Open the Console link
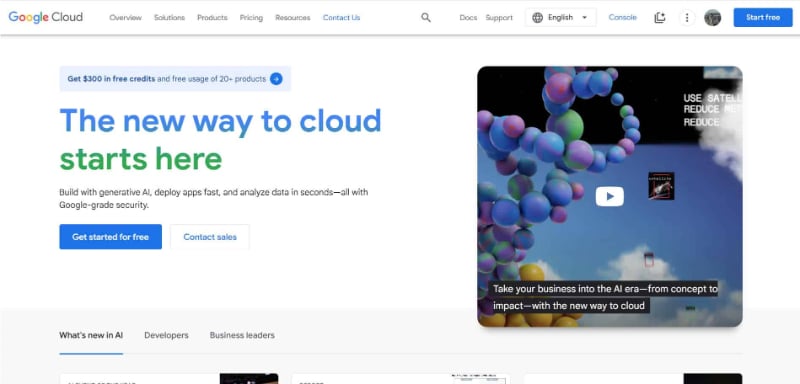This screenshot has height=384, width=800. point(622,17)
